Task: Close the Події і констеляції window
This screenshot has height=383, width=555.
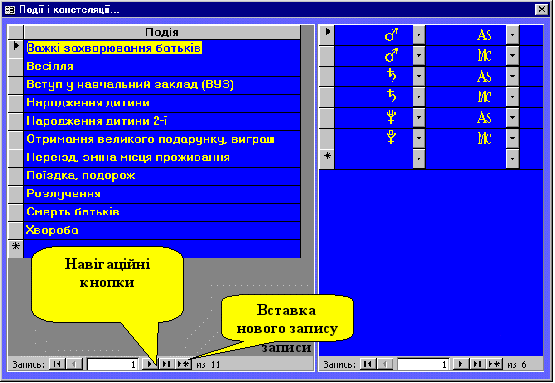Action: pos(542,9)
